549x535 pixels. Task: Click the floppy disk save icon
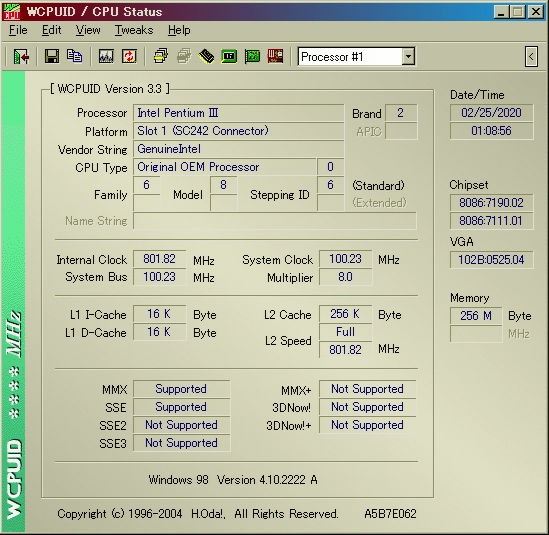pos(52,56)
